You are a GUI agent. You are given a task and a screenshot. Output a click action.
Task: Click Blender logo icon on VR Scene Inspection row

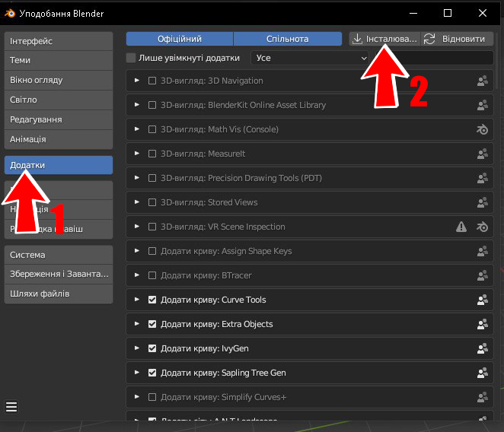[x=482, y=227]
